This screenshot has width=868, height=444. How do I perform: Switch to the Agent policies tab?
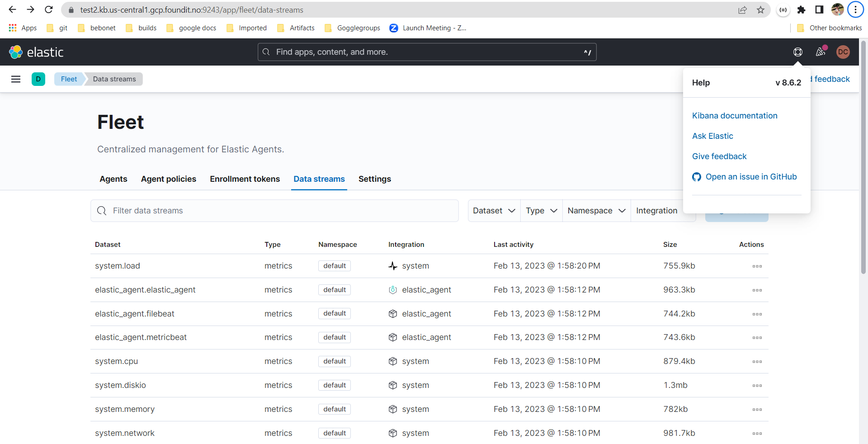click(x=168, y=179)
